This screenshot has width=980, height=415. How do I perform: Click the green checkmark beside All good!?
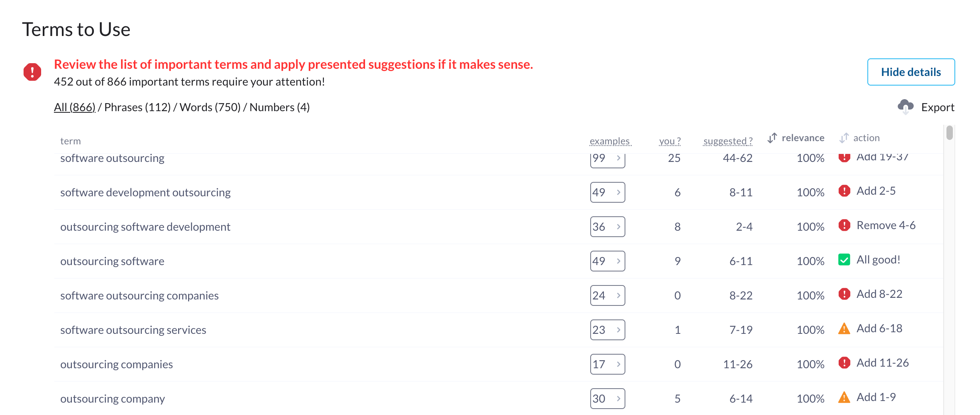point(844,260)
